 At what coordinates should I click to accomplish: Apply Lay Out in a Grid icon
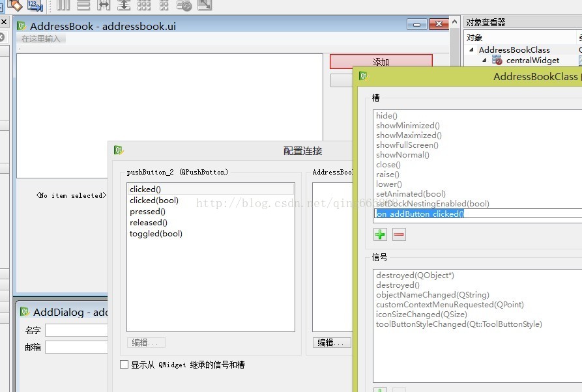pyautogui.click(x=144, y=5)
